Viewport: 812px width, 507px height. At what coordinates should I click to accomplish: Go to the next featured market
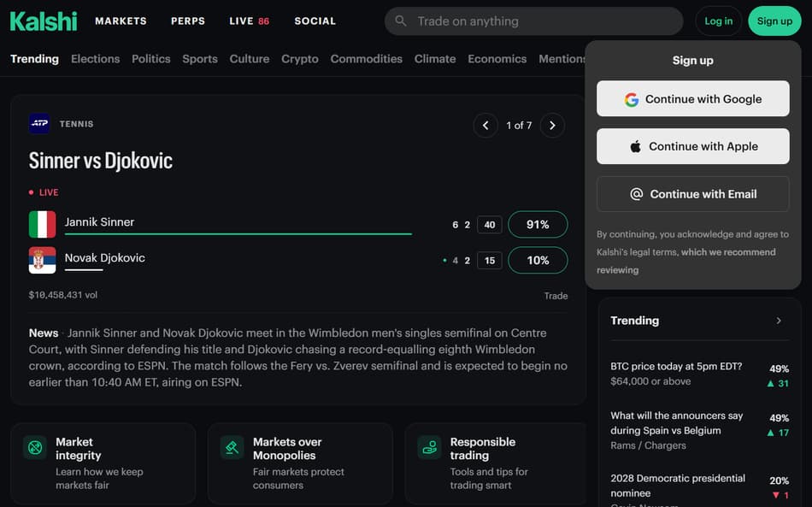coord(552,126)
